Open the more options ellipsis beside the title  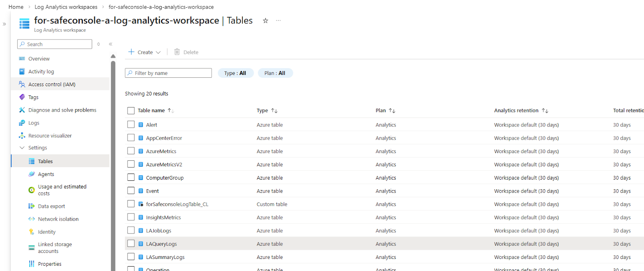pos(278,21)
